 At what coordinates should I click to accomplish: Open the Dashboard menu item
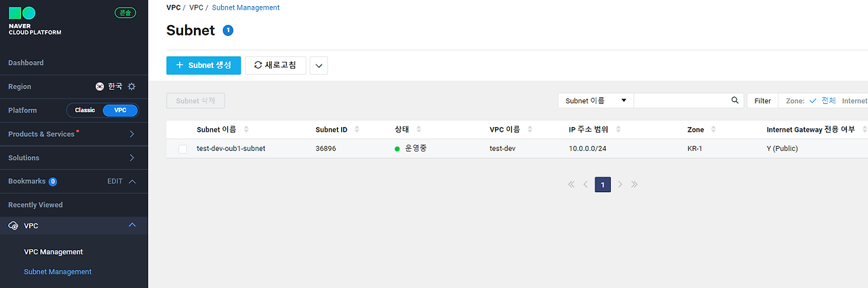26,62
